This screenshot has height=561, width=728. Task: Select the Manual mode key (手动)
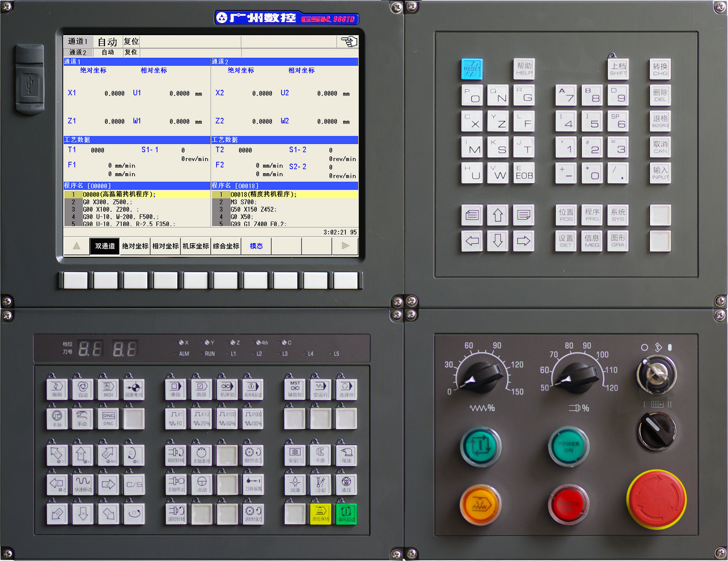(x=83, y=418)
